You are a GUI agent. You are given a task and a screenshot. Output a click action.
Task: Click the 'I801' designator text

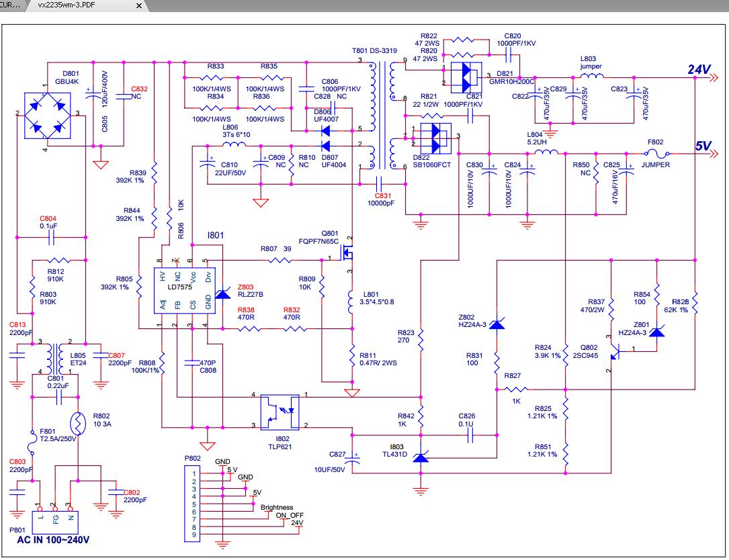pos(216,235)
